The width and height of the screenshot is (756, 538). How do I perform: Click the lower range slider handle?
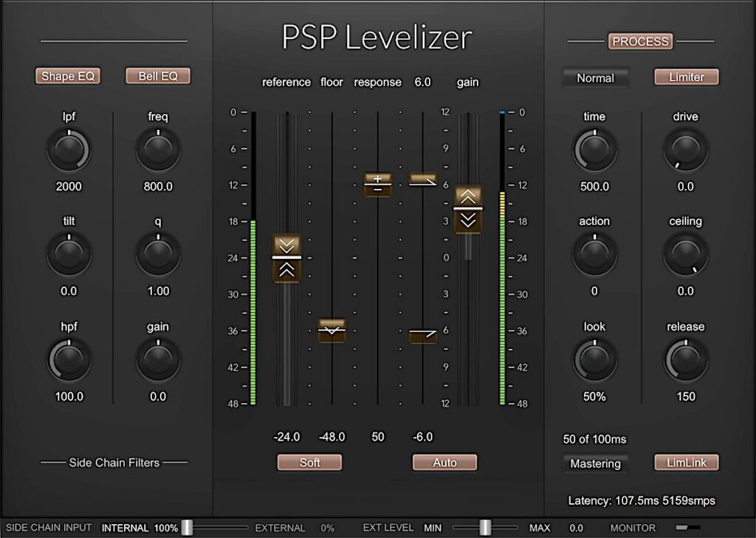click(423, 336)
